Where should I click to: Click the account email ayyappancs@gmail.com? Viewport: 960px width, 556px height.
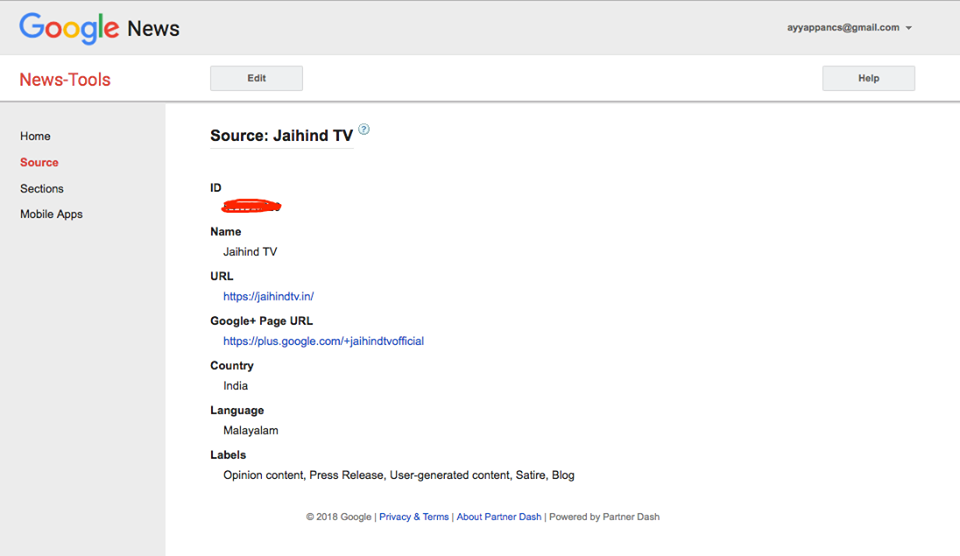click(x=843, y=28)
